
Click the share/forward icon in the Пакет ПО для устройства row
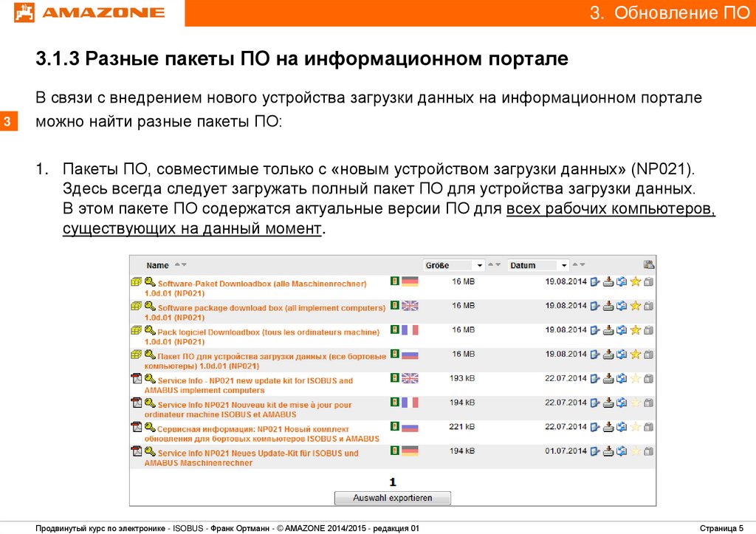click(x=622, y=355)
